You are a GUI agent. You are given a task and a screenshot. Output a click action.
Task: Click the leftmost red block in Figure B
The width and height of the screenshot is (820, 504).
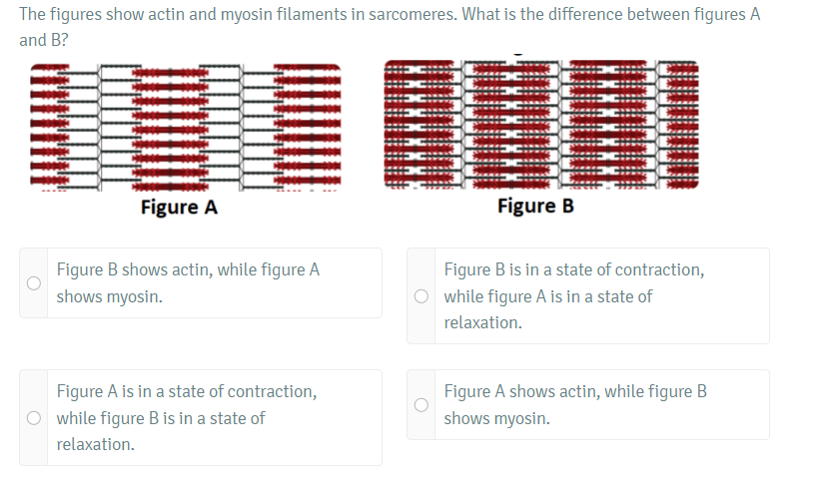(411, 124)
